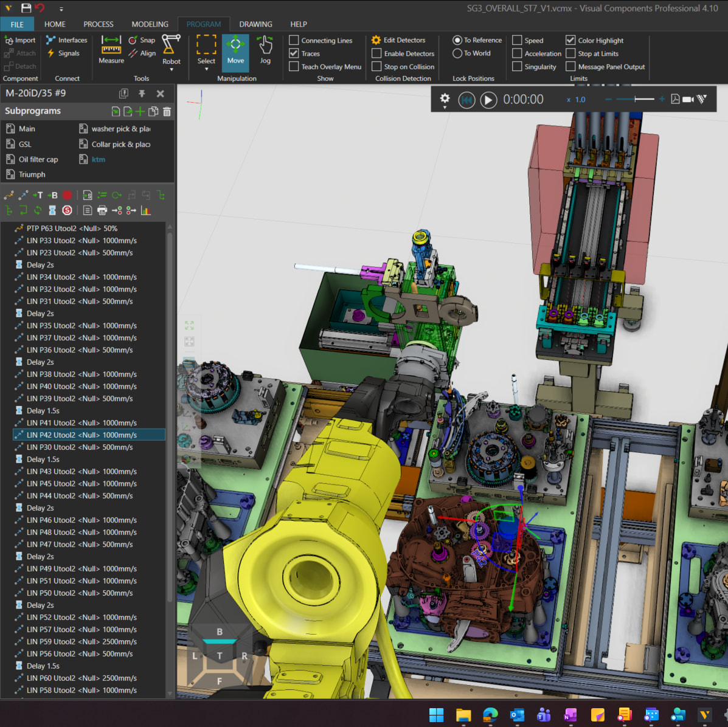Screen dimensions: 728x727
Task: Activate the Jog tool
Action: [265, 53]
